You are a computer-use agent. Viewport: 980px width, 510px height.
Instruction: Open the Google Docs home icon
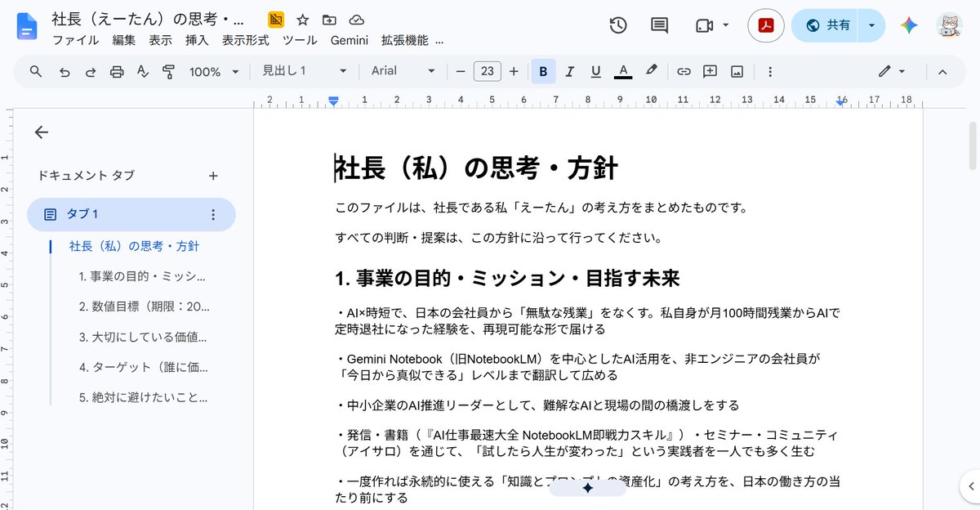[x=28, y=26]
